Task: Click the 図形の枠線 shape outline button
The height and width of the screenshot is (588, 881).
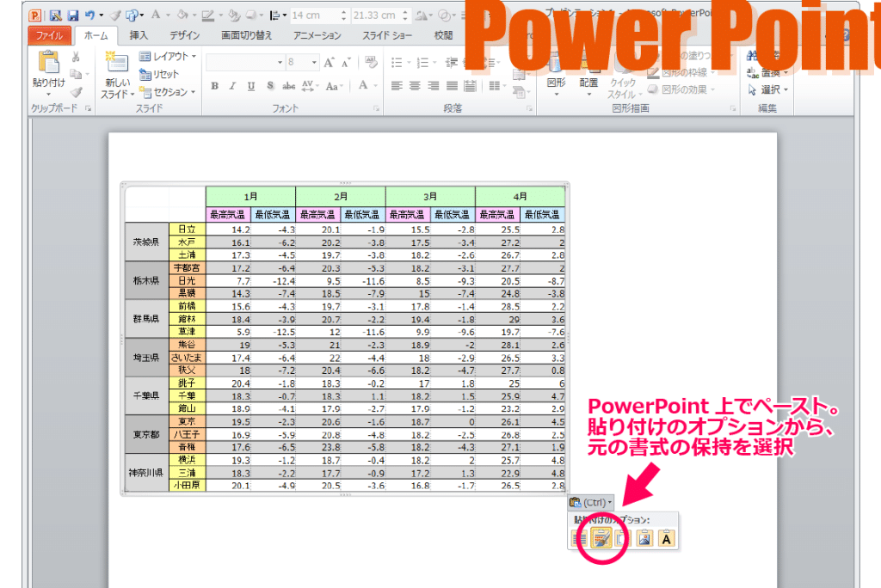Action: (681, 72)
